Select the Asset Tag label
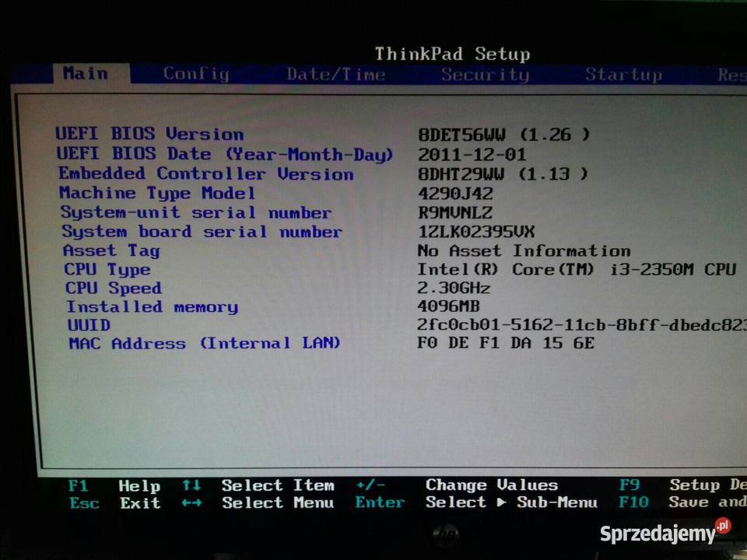Screen dimensions: 747x560 point(111,250)
